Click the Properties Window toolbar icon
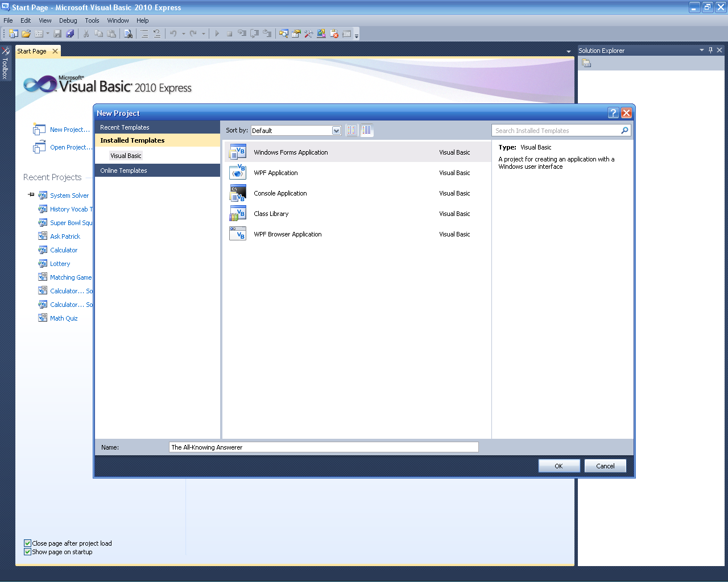This screenshot has width=728, height=582. [x=296, y=34]
